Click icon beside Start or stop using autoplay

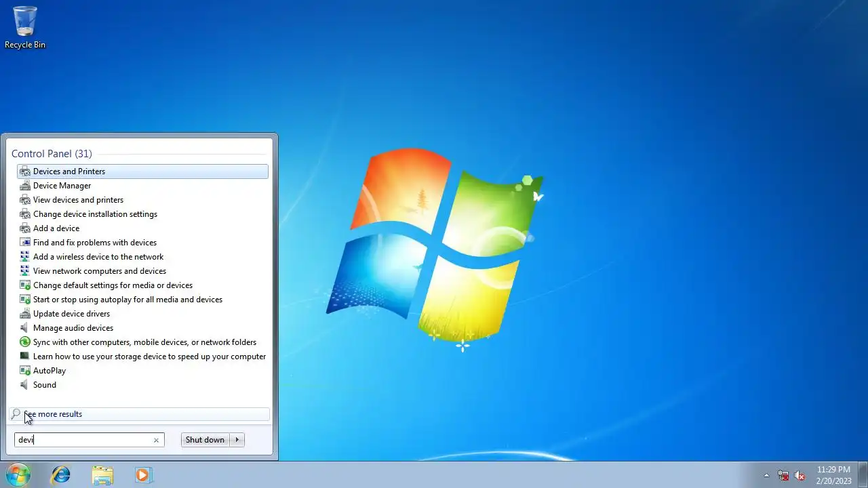(x=25, y=300)
